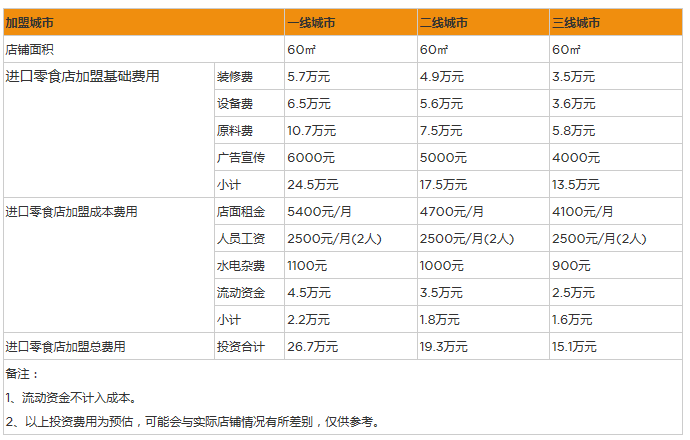This screenshot has height=440, width=690.
Task: Click the 4.5万元 working capital cell
Action: [307, 293]
